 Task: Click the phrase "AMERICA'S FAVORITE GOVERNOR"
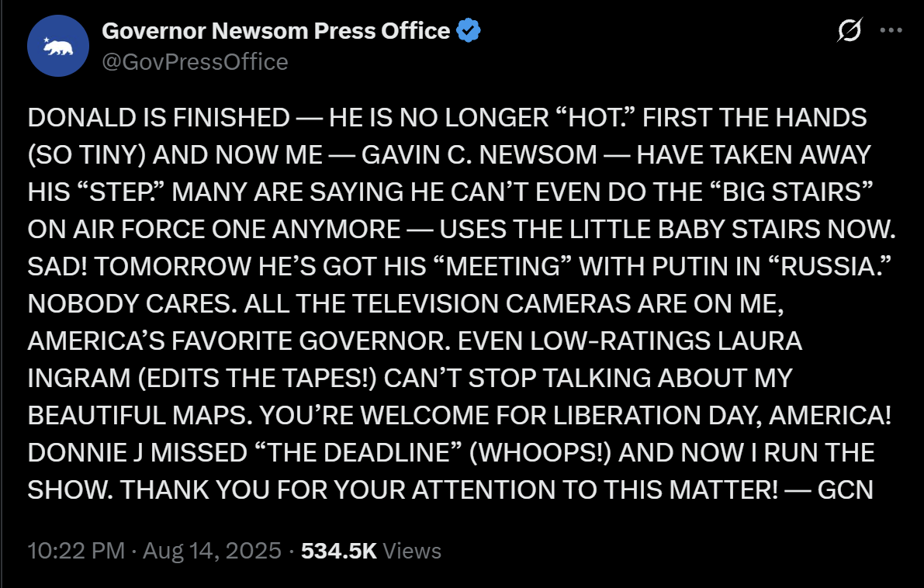(239, 341)
